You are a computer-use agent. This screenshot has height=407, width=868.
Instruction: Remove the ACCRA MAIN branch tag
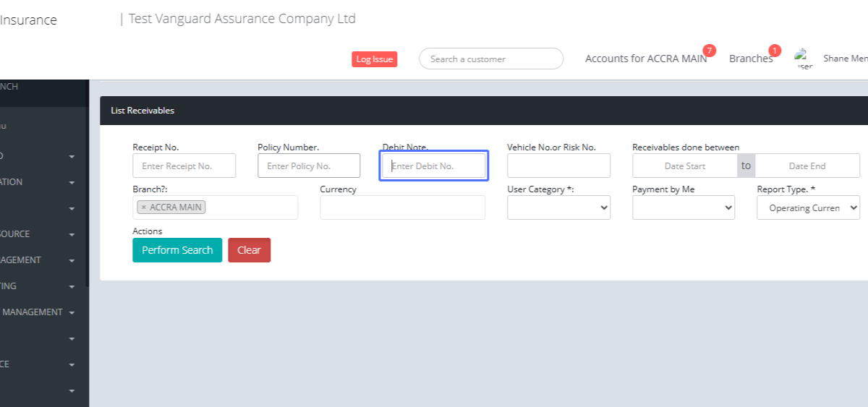[x=143, y=207]
